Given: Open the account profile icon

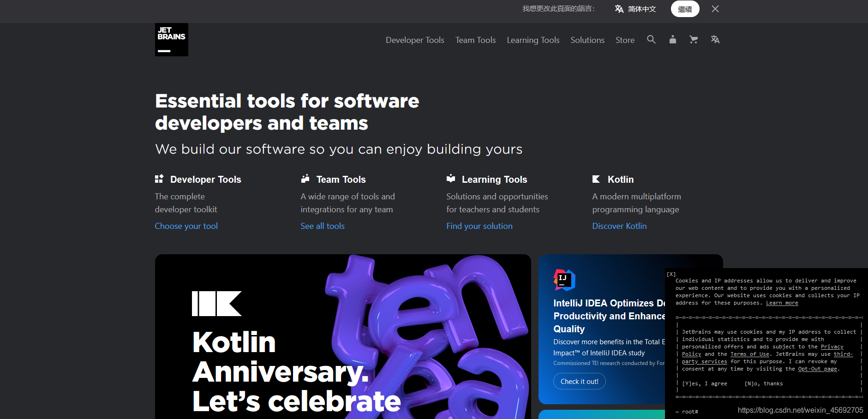Looking at the screenshot, I should [673, 40].
